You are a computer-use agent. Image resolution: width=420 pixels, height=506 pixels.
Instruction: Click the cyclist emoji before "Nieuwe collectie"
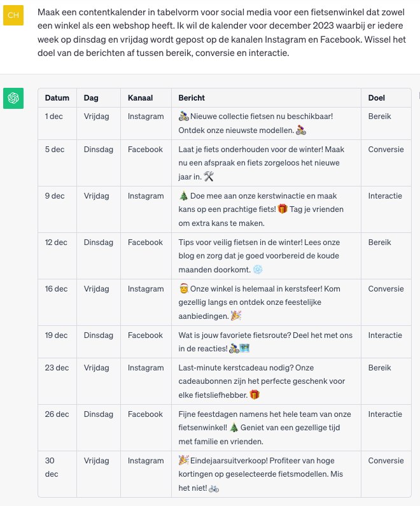(x=184, y=116)
